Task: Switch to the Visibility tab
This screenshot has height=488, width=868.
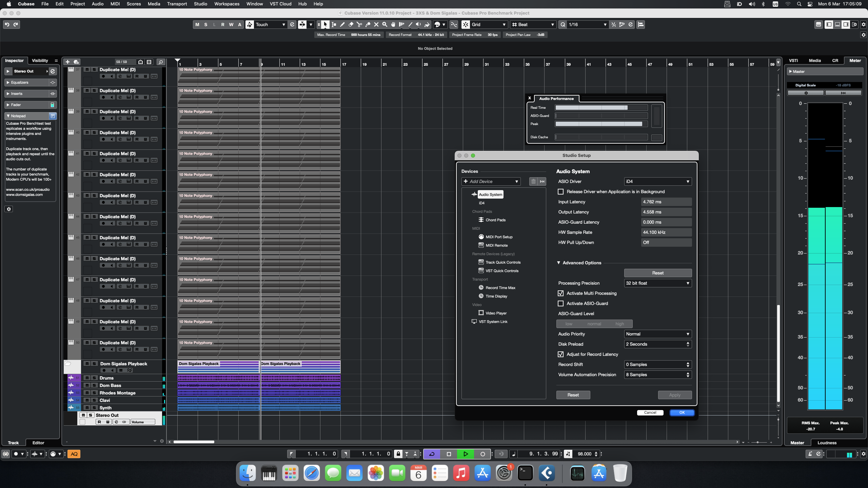Action: (40, 60)
